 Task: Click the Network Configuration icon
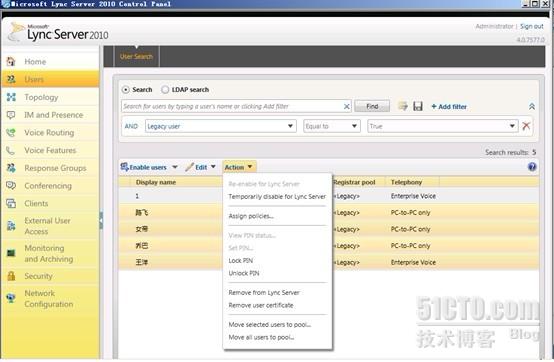point(11,298)
